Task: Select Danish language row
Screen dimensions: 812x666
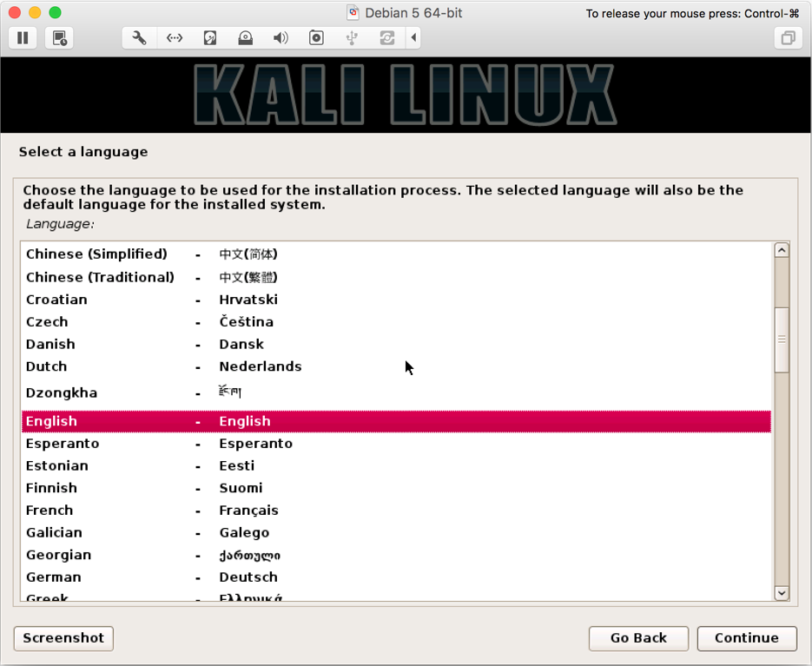Action: point(396,345)
